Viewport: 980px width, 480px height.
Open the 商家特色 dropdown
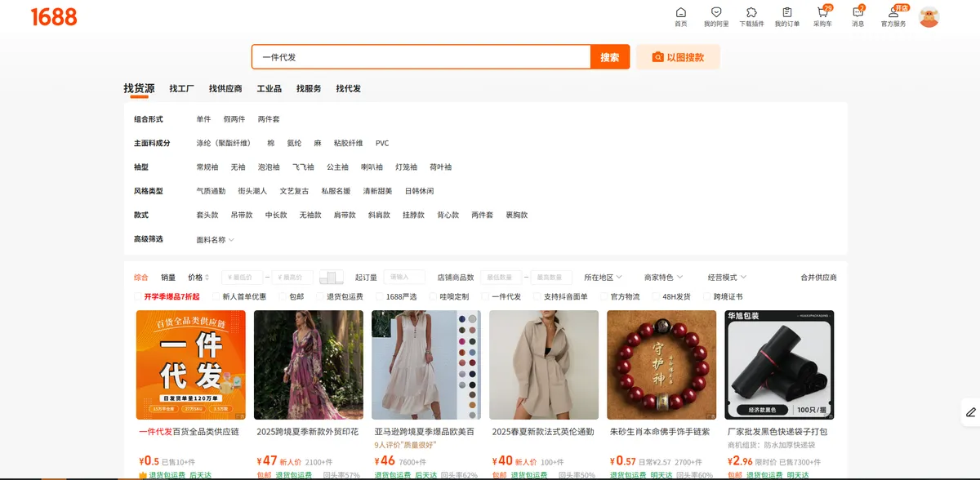[663, 278]
